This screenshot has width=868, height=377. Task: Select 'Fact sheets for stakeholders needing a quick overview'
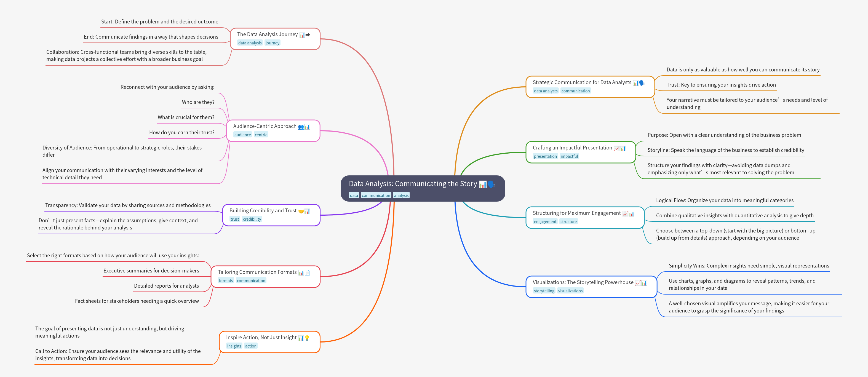[137, 301]
